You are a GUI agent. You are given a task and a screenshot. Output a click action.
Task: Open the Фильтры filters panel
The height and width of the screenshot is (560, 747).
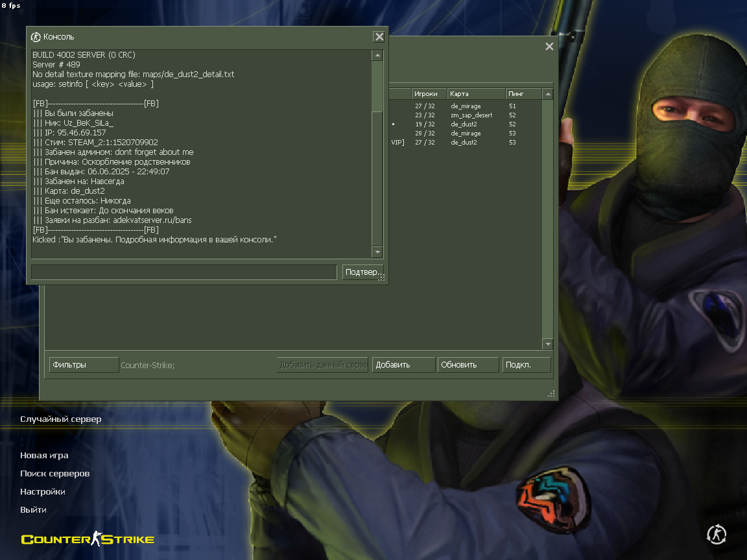(84, 365)
